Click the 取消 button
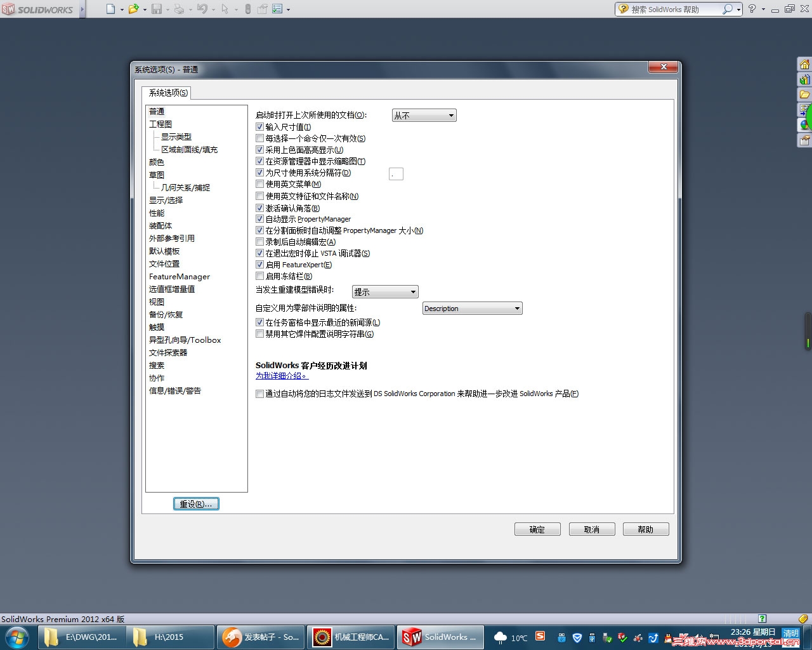This screenshot has width=812, height=650. click(592, 529)
